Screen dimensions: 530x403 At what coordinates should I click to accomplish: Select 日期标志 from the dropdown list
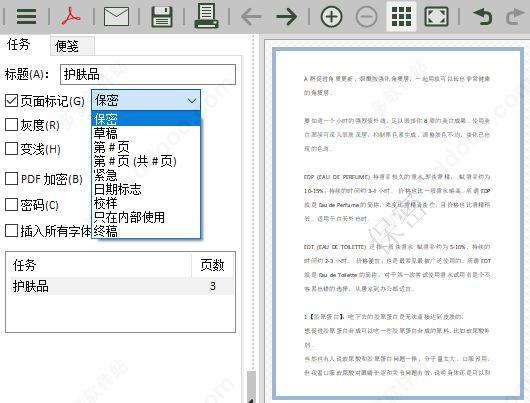[x=146, y=189]
